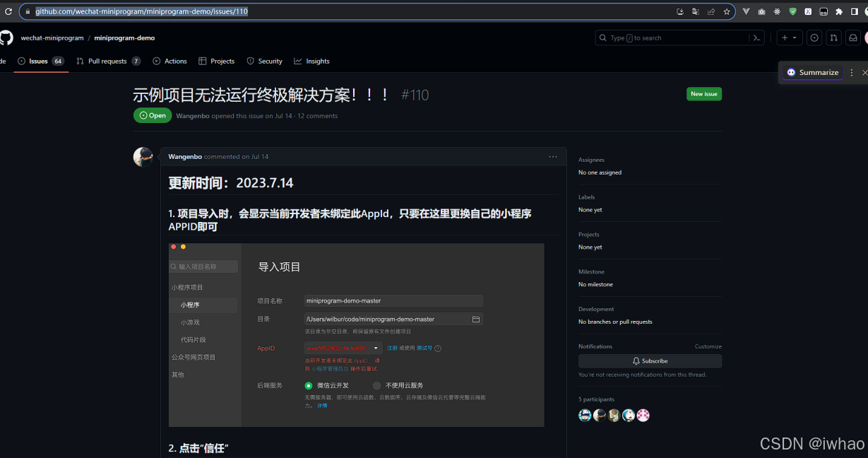Click the "No milestone" text

pyautogui.click(x=596, y=284)
